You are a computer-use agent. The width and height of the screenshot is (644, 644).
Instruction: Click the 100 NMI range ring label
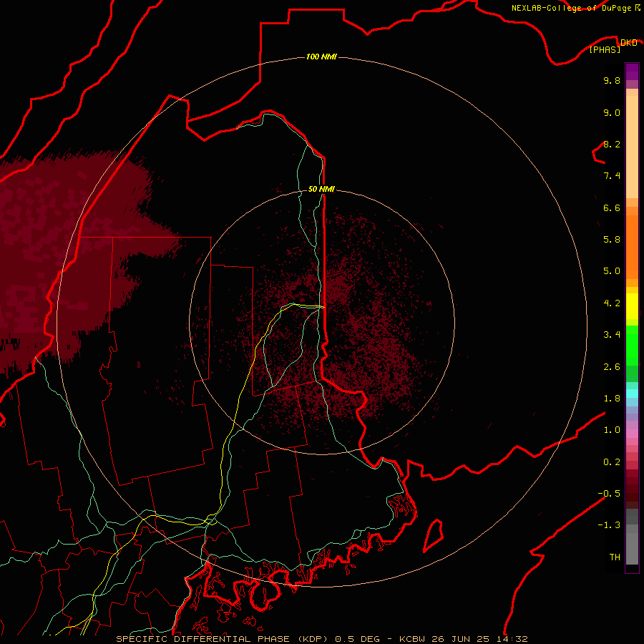(x=321, y=57)
